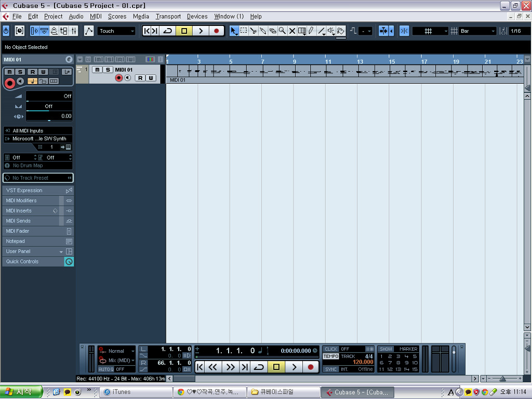Screen dimensions: 532x399
Task: Select the Play speaker tool
Action: point(331,31)
